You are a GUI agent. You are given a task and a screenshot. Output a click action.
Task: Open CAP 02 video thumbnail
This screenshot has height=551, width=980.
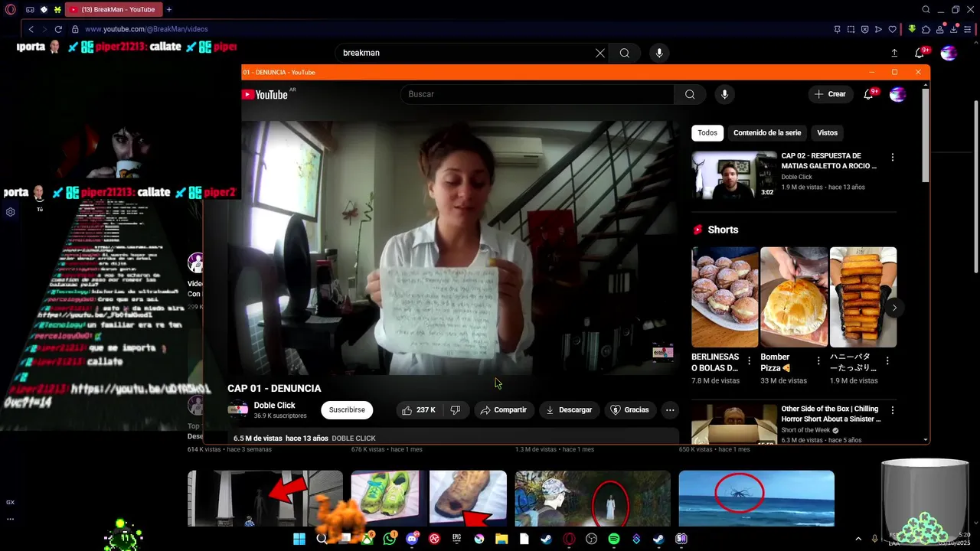point(733,175)
